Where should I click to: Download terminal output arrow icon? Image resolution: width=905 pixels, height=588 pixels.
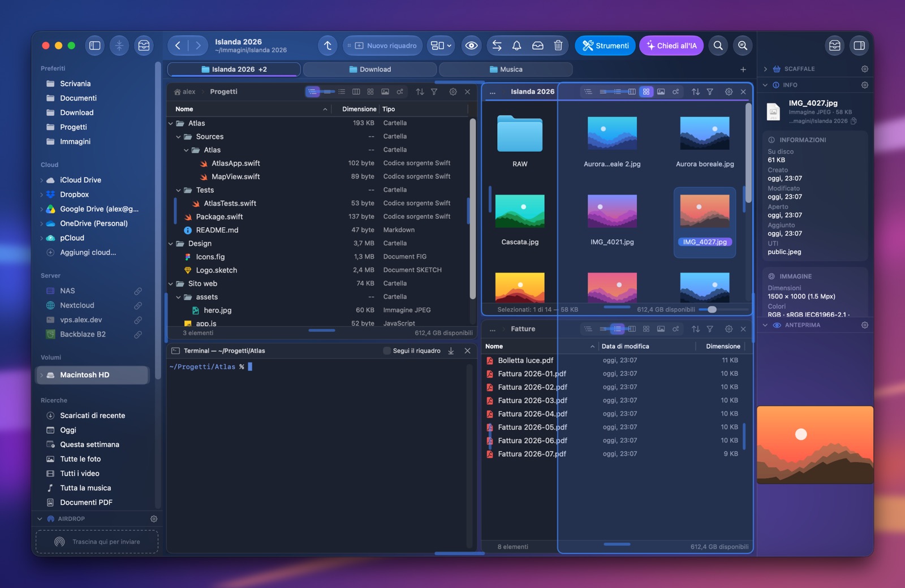pyautogui.click(x=451, y=351)
